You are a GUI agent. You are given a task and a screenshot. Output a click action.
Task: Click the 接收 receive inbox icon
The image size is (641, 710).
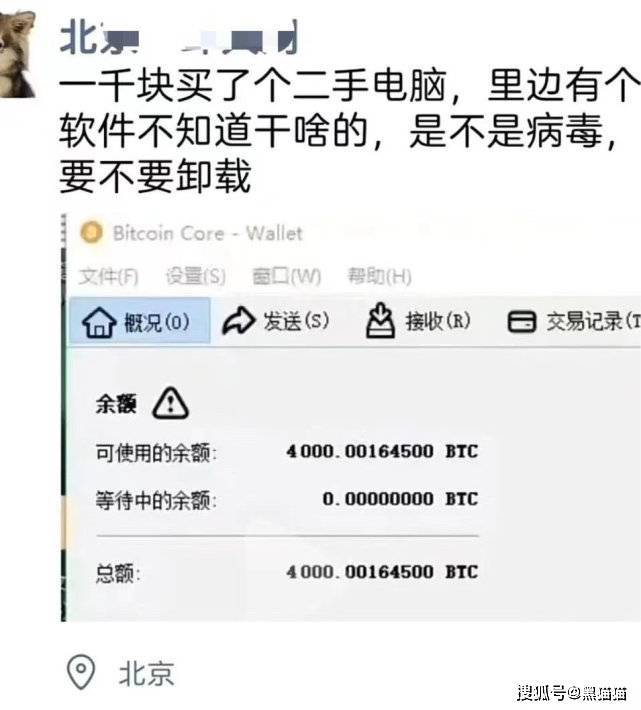(x=380, y=321)
